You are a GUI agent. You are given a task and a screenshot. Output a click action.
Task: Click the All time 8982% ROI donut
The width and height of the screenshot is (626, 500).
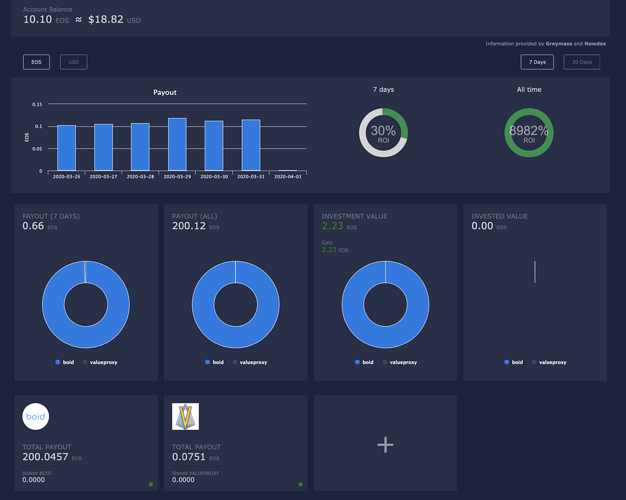coord(529,133)
